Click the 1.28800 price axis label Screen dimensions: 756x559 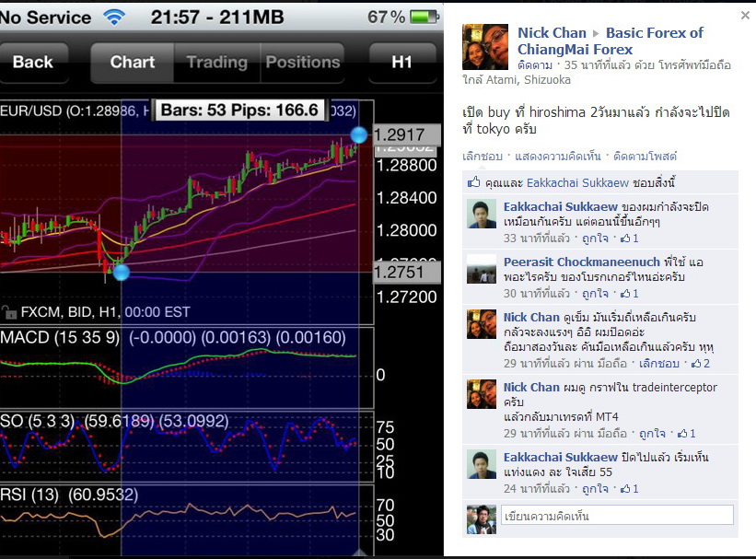tap(406, 166)
